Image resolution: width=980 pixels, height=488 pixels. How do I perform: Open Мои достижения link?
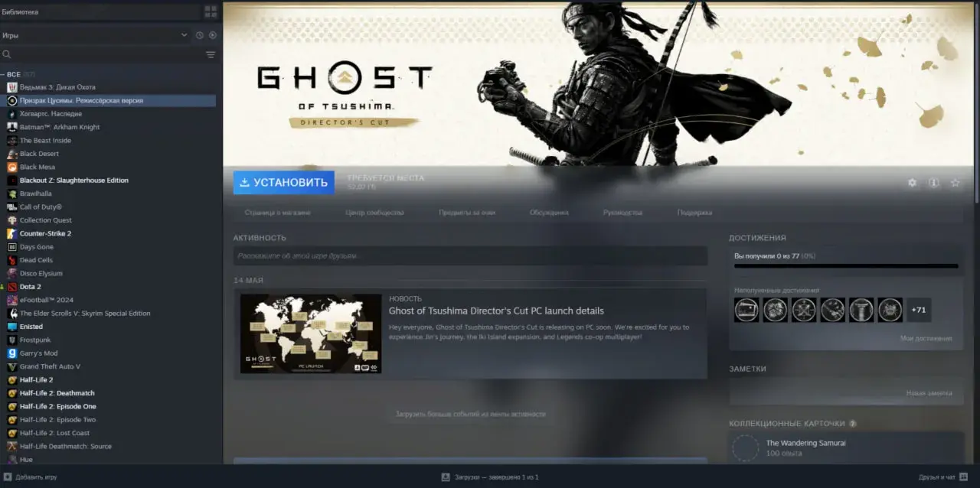pos(926,338)
